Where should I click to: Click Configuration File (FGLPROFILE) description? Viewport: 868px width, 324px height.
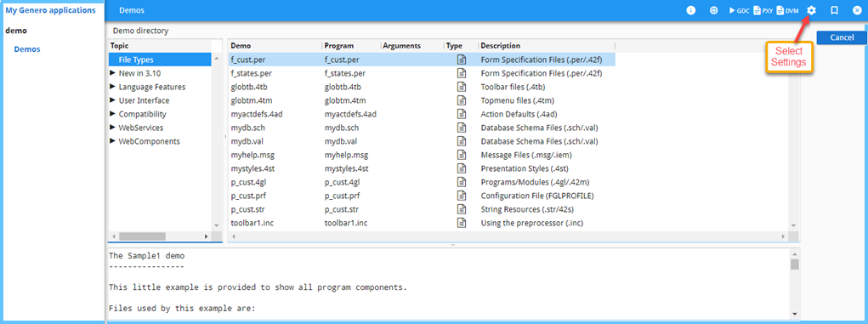537,196
